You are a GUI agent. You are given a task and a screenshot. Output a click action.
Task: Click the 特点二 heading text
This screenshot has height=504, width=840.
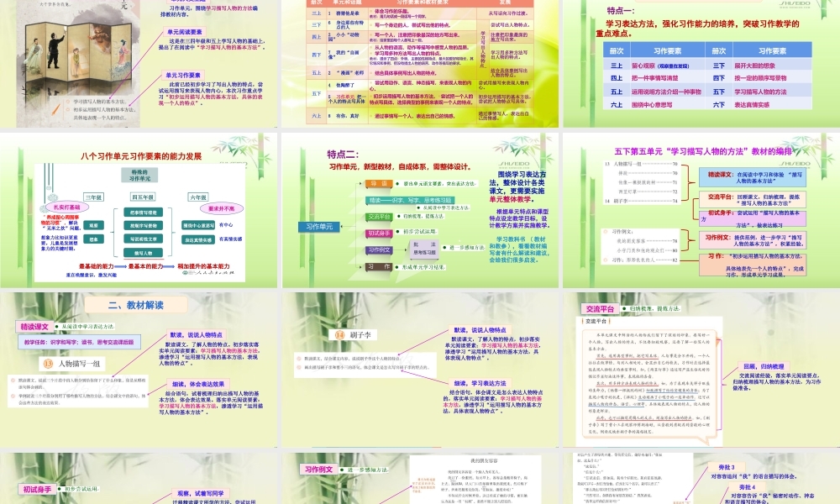(x=343, y=155)
